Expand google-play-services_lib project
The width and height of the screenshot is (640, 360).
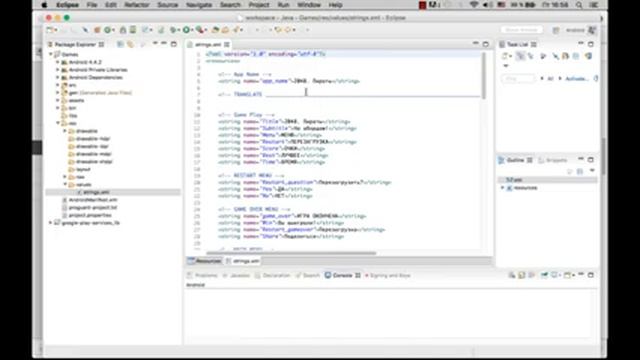click(51, 223)
